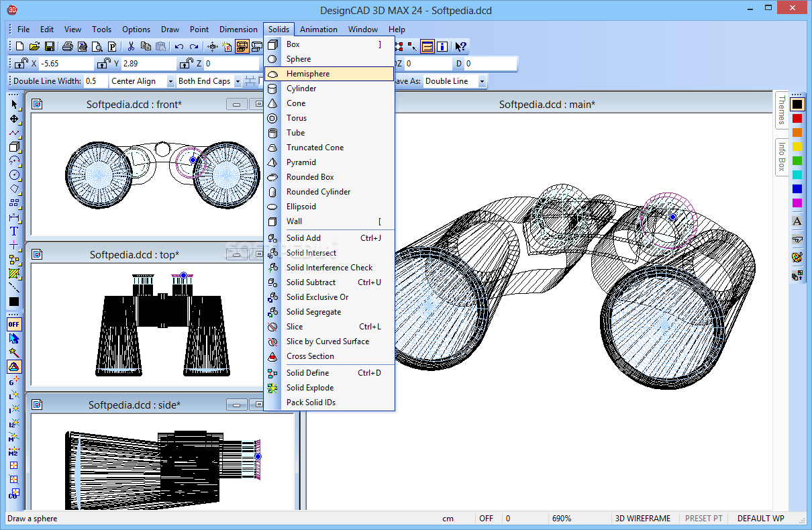This screenshot has width=812, height=530.
Task: Click the Gravity snap G icon
Action: [14, 380]
